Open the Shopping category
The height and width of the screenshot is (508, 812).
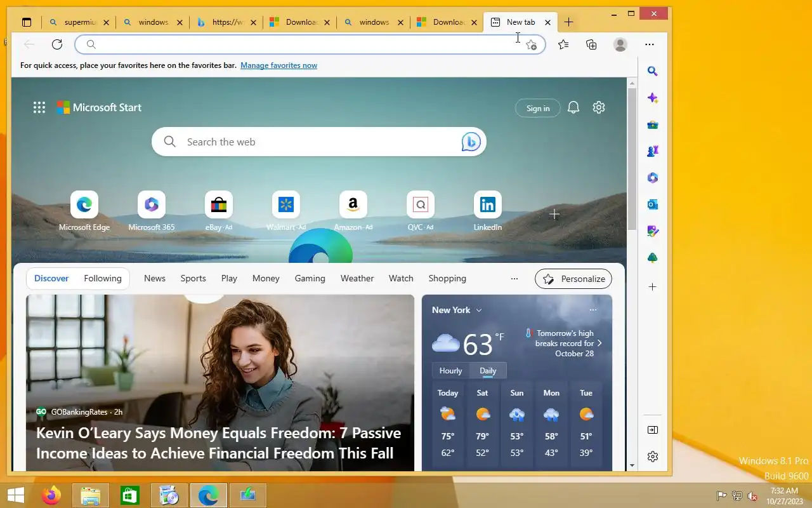[x=447, y=278]
